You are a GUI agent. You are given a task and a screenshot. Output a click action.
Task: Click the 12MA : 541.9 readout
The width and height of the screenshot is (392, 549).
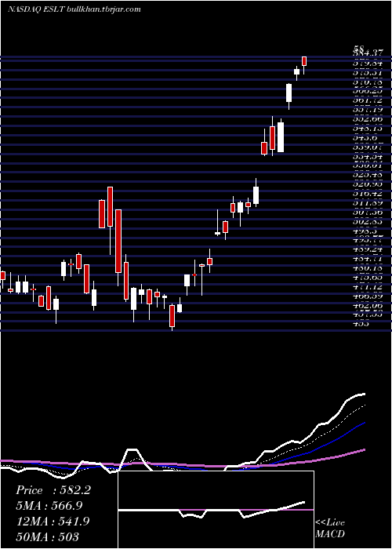tap(53, 522)
